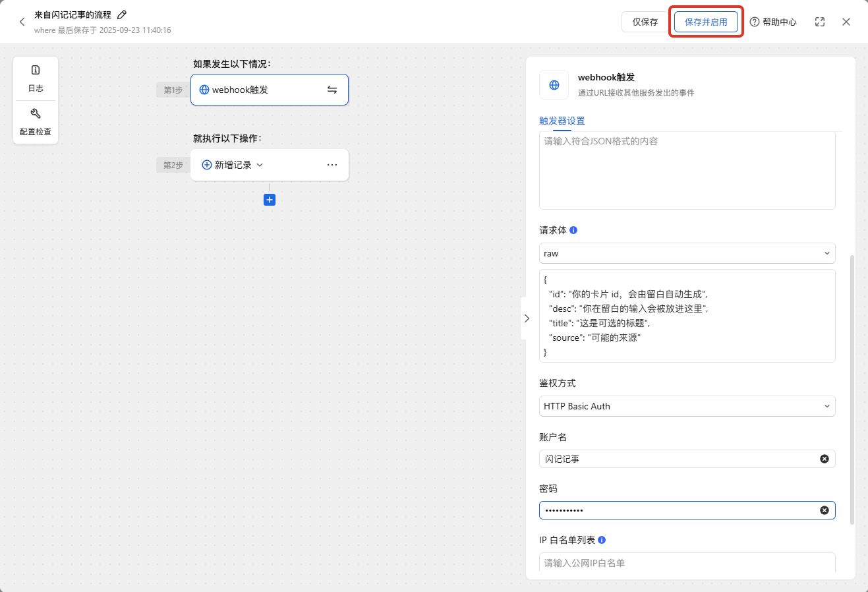Add a new step with the plus icon
Image resolution: width=868 pixels, height=592 pixels.
click(x=269, y=199)
